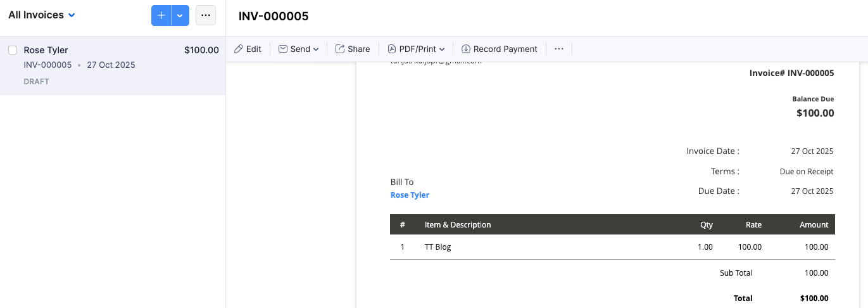Viewport: 868px width, 308px height.
Task: Click the Due on Receipt terms value
Action: 807,172
